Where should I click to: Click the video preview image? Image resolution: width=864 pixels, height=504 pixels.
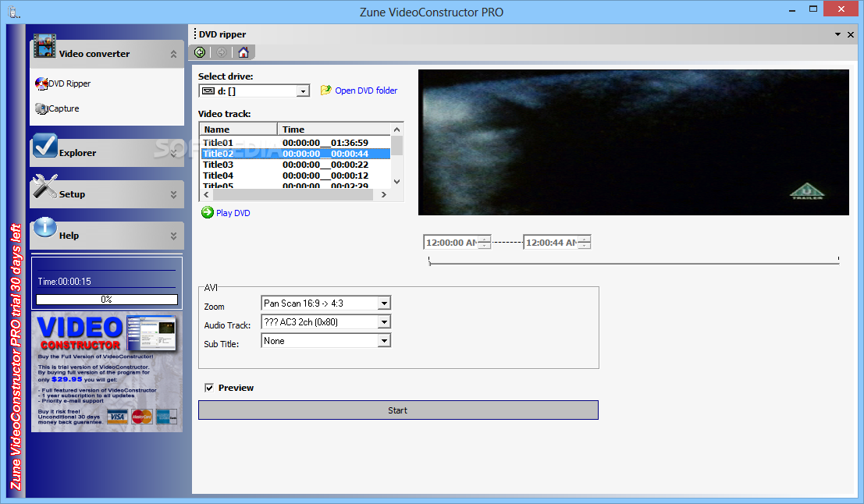tap(634, 142)
